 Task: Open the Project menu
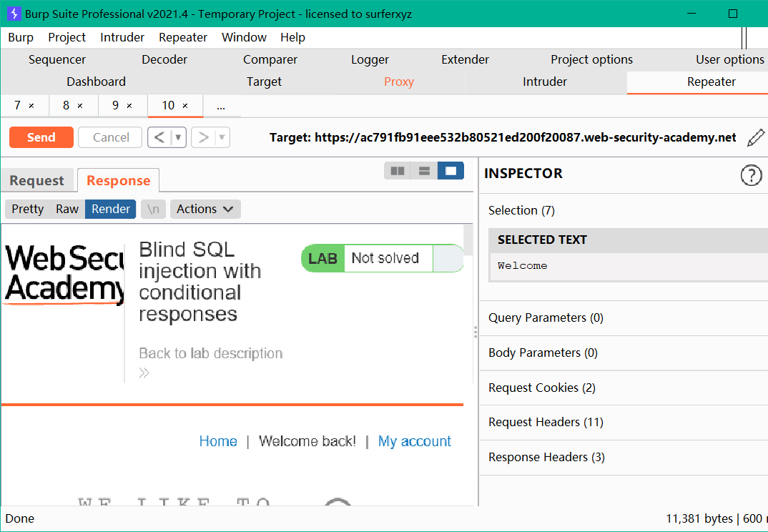tap(67, 38)
